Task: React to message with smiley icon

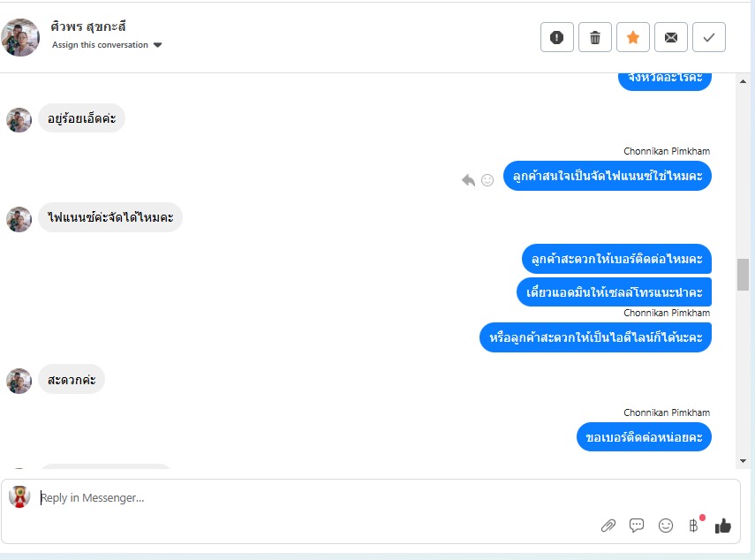Action: coord(487,180)
